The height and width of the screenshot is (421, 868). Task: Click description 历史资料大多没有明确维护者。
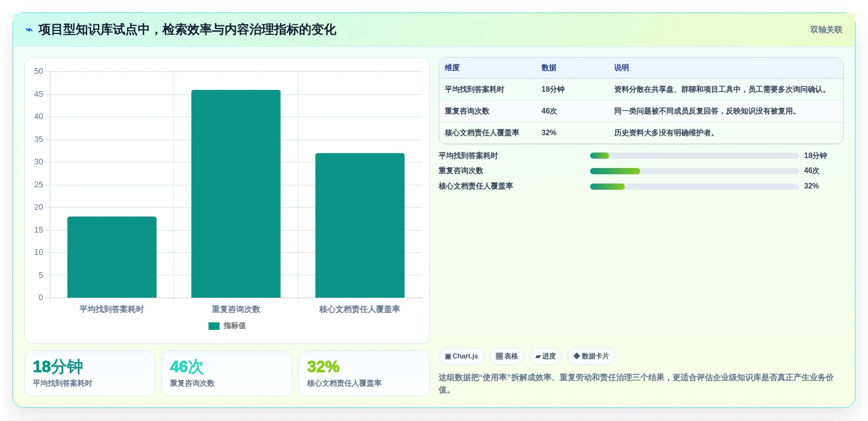[666, 133]
